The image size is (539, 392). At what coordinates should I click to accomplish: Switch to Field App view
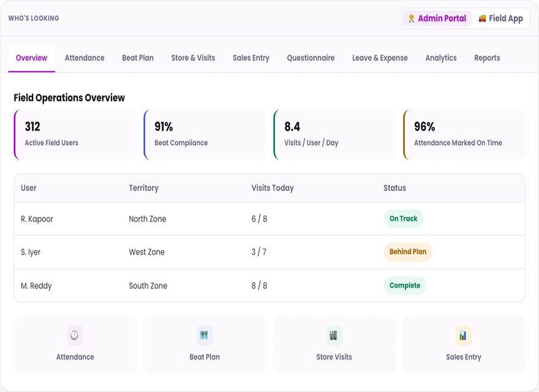tap(501, 18)
